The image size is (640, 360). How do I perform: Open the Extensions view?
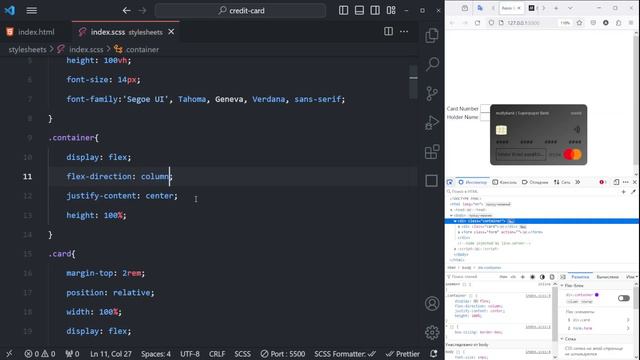(x=432, y=152)
